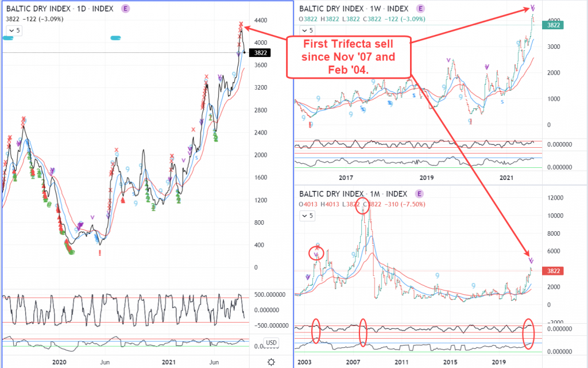Click the H4013 high value on monthly chart

330,204
